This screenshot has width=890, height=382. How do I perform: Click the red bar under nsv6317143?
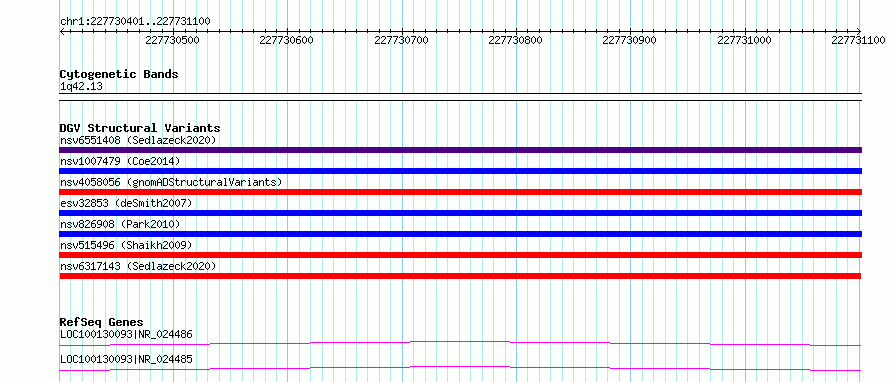460,276
